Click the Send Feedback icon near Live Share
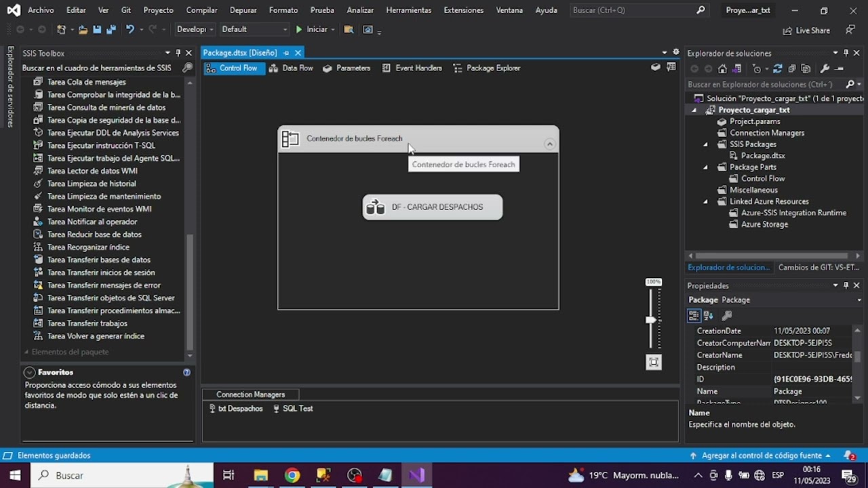The height and width of the screenshot is (488, 868). coord(850,30)
